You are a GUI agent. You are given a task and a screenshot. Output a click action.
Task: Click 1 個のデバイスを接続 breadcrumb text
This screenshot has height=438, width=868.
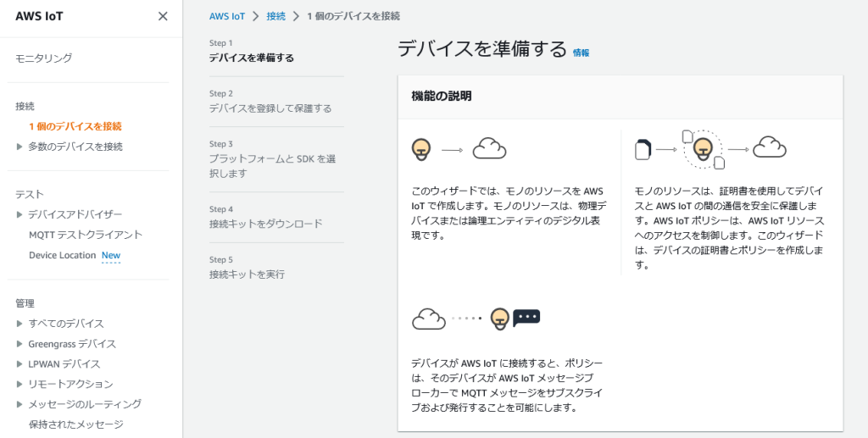coord(353,16)
